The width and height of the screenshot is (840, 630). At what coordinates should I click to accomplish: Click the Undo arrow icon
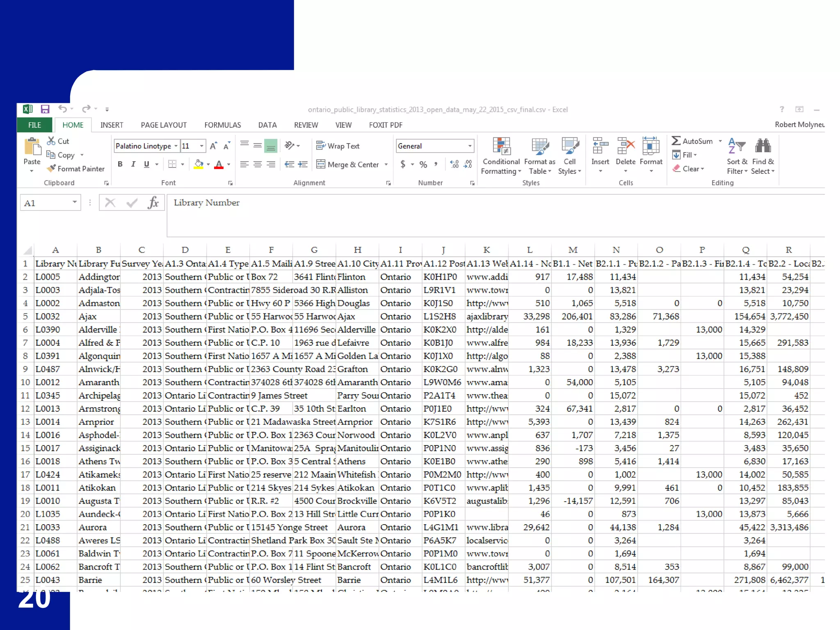[62, 109]
